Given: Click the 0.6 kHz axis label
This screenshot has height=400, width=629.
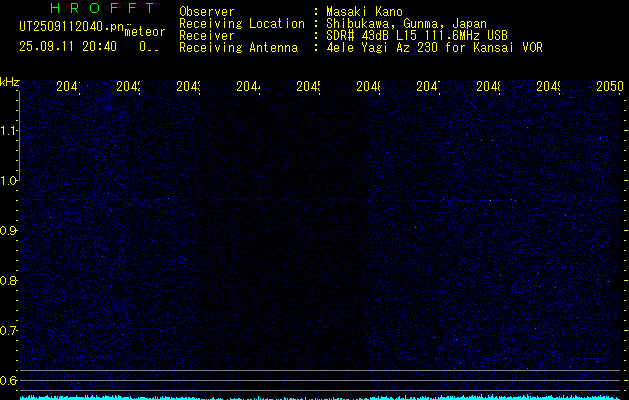Looking at the screenshot, I should click(x=8, y=380).
